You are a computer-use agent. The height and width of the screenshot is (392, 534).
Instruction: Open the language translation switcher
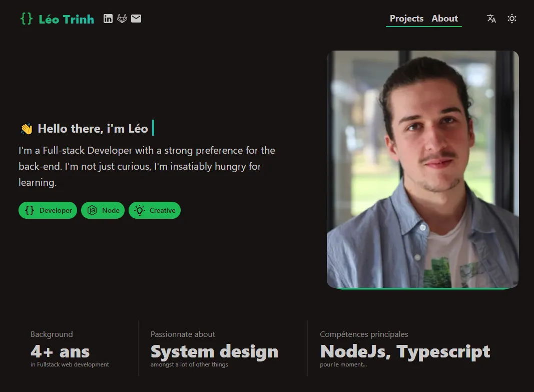[x=491, y=19]
